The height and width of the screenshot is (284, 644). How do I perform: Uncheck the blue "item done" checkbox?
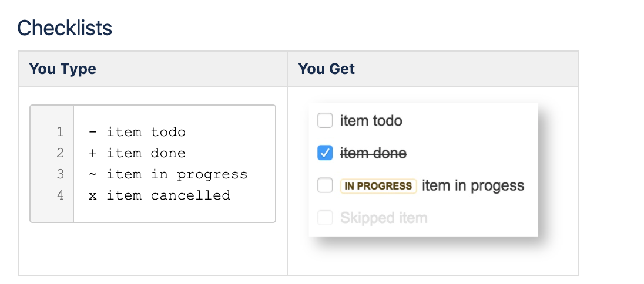coord(325,153)
